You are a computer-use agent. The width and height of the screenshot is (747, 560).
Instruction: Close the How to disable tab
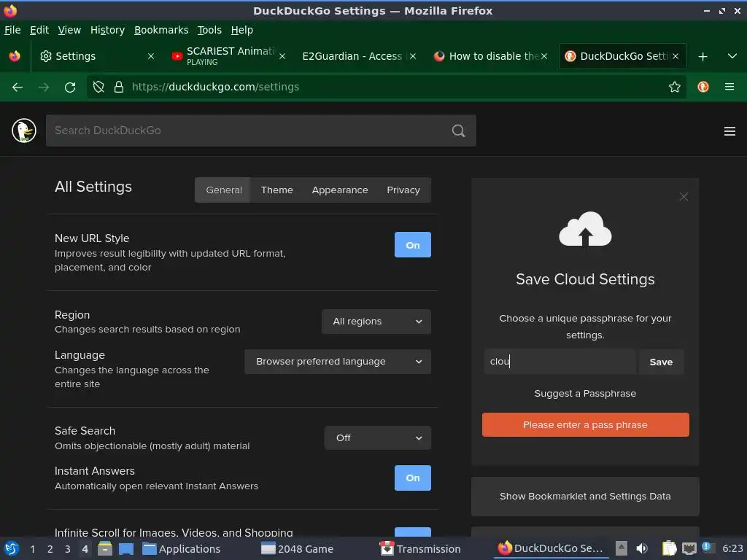tap(544, 56)
